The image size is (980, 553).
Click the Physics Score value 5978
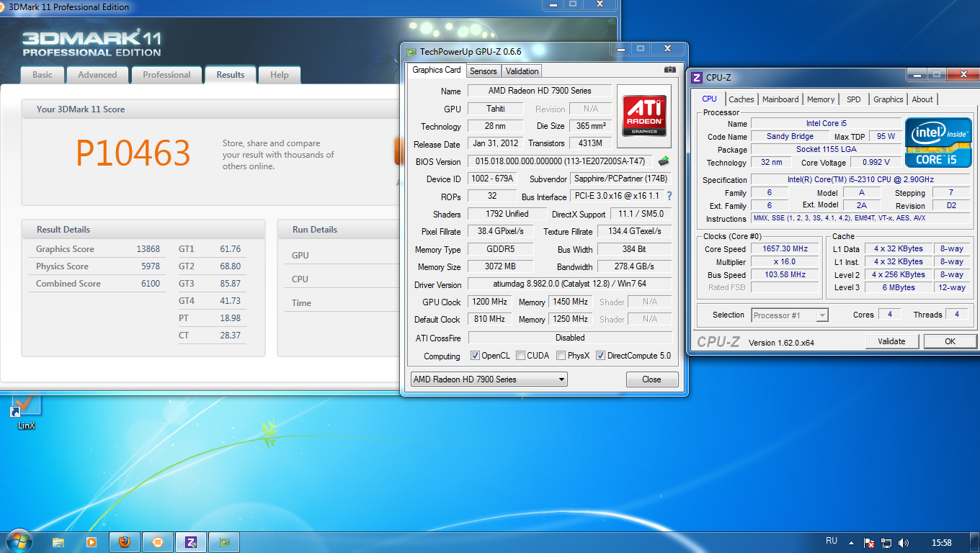point(150,266)
